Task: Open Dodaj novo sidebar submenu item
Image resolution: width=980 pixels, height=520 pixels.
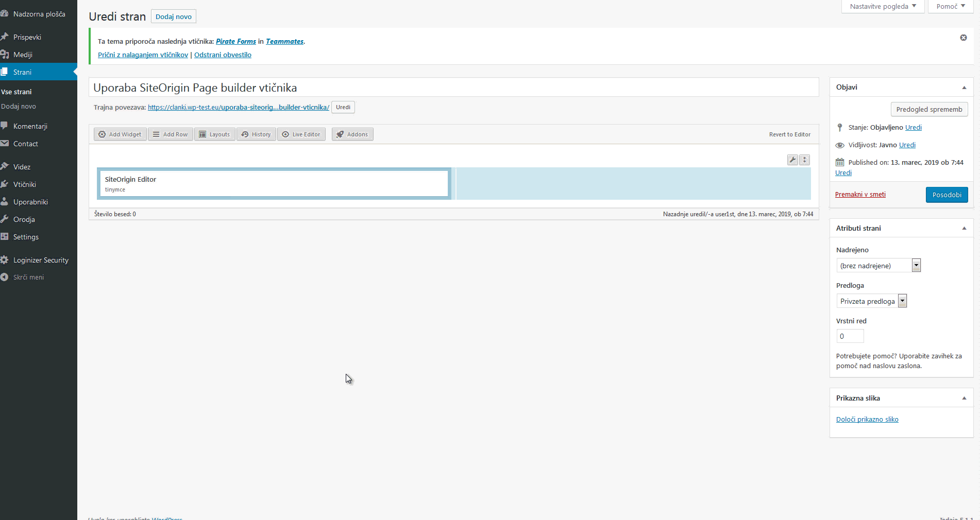Action: coord(19,107)
